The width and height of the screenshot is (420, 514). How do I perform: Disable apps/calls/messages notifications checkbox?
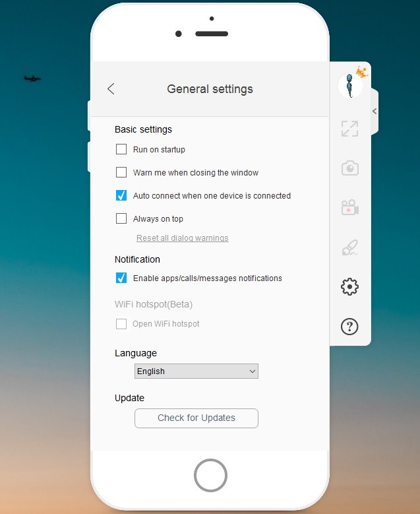click(x=121, y=278)
